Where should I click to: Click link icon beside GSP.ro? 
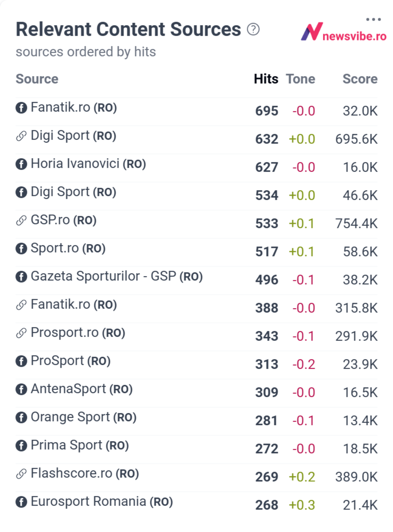[x=21, y=220]
